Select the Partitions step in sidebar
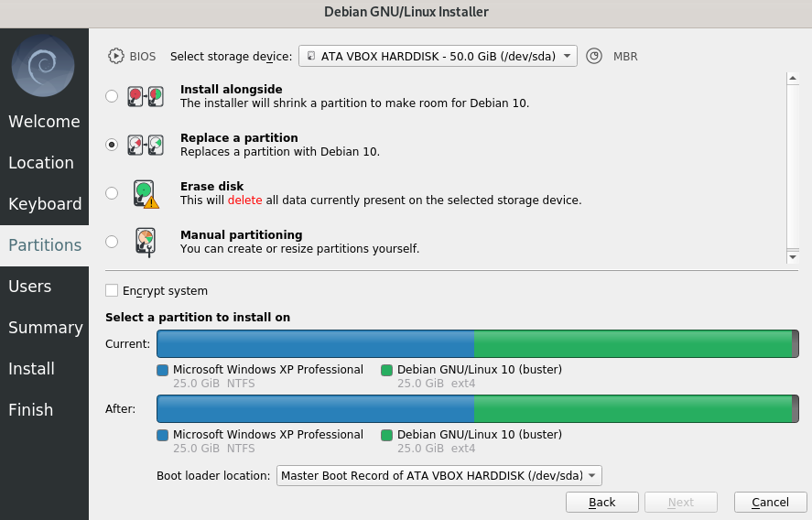Viewport: 812px width, 520px height. (x=44, y=245)
